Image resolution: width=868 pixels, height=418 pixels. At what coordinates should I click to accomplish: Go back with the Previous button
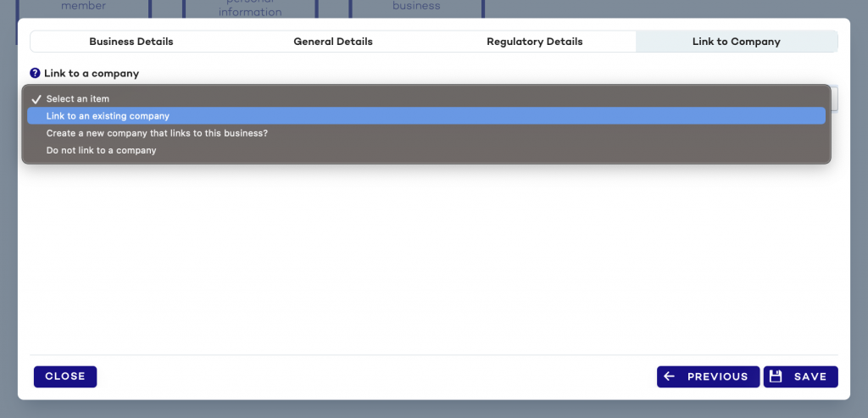point(708,376)
